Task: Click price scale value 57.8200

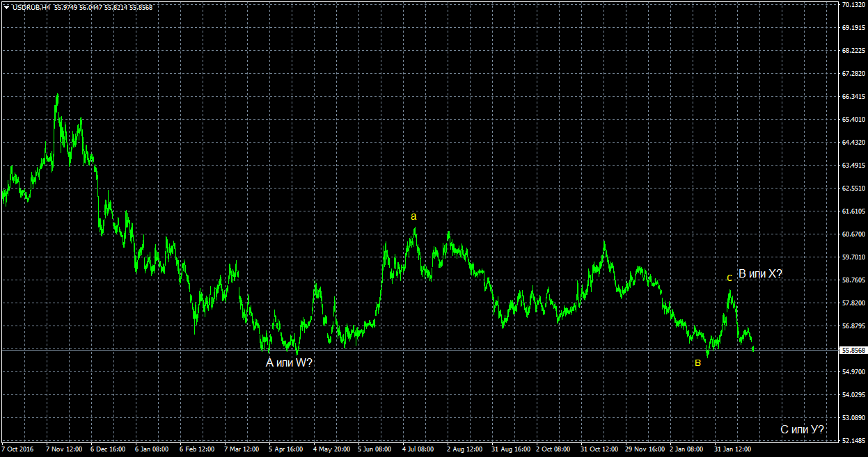Action: (x=852, y=303)
